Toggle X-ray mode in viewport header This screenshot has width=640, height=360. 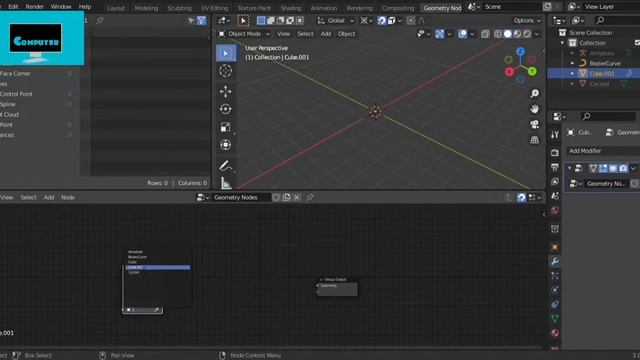click(x=485, y=34)
